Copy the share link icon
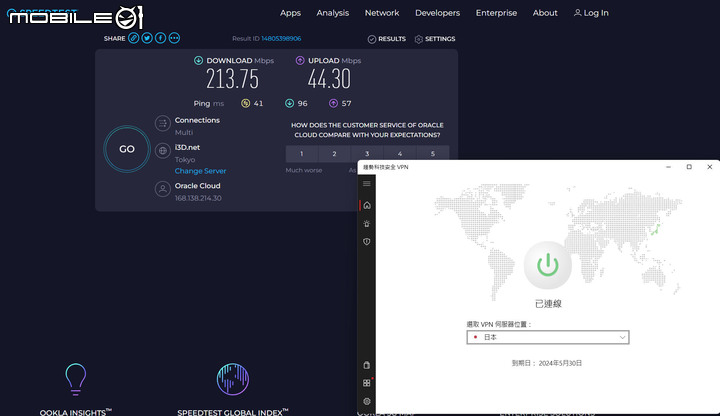The image size is (720, 416). (134, 38)
